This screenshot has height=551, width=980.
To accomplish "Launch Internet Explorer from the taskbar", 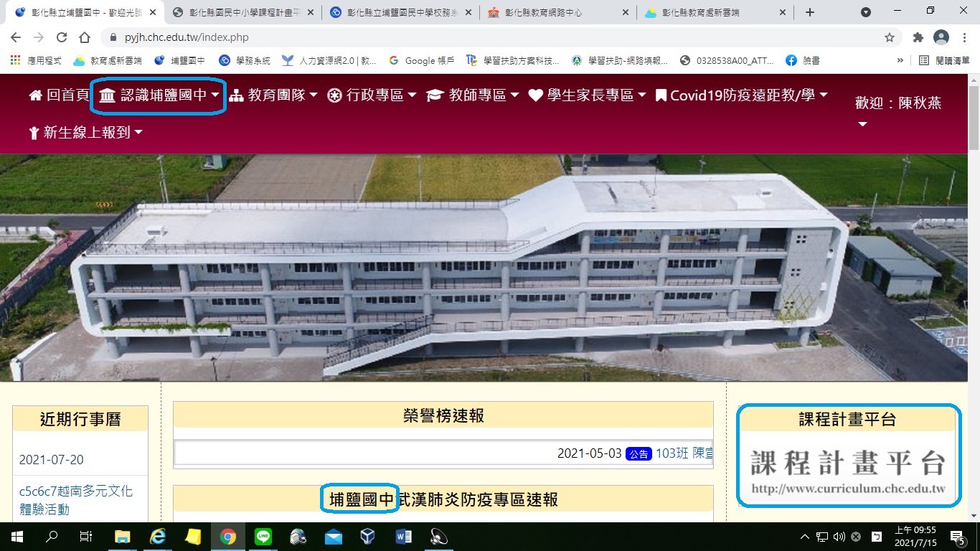I will [x=158, y=537].
